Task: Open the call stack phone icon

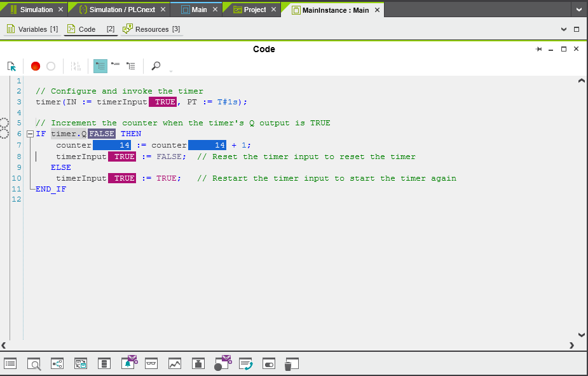Action: coord(246,364)
